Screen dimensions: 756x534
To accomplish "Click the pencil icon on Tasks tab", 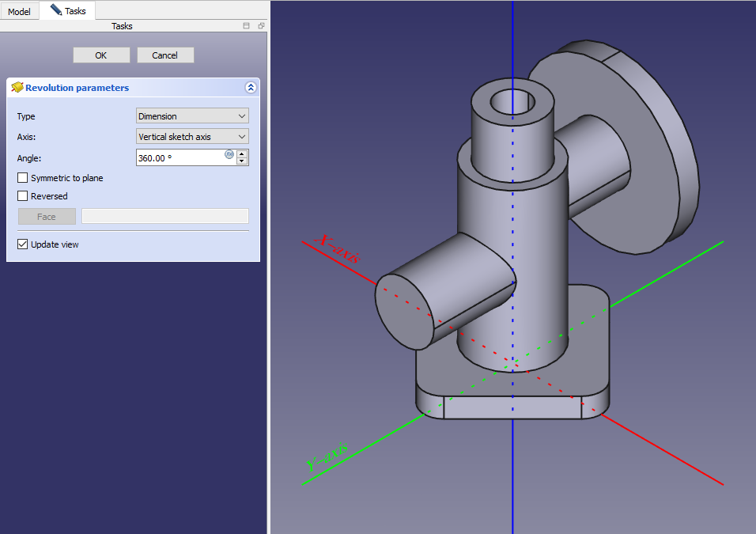I will tap(55, 10).
